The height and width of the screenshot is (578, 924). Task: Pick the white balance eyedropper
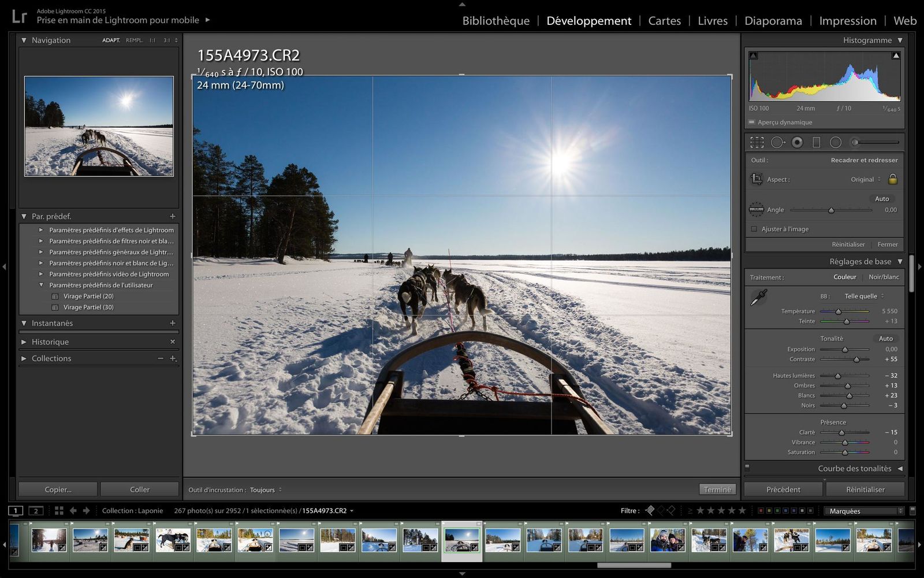click(758, 297)
